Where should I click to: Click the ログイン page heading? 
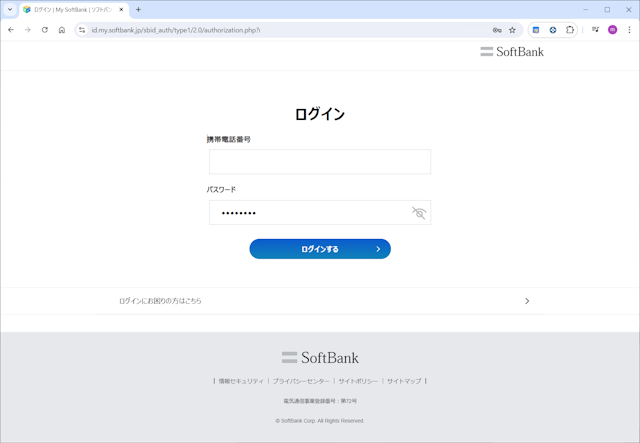320,114
